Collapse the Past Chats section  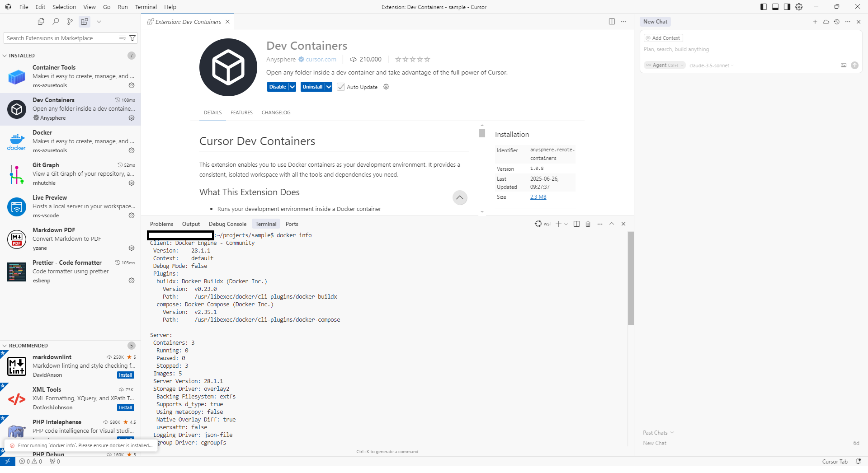[x=658, y=433]
